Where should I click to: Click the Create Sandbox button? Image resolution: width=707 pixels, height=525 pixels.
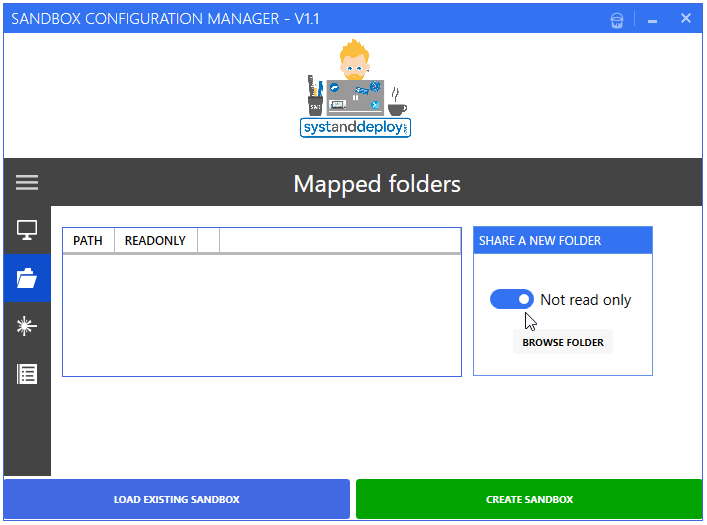pyautogui.click(x=529, y=499)
